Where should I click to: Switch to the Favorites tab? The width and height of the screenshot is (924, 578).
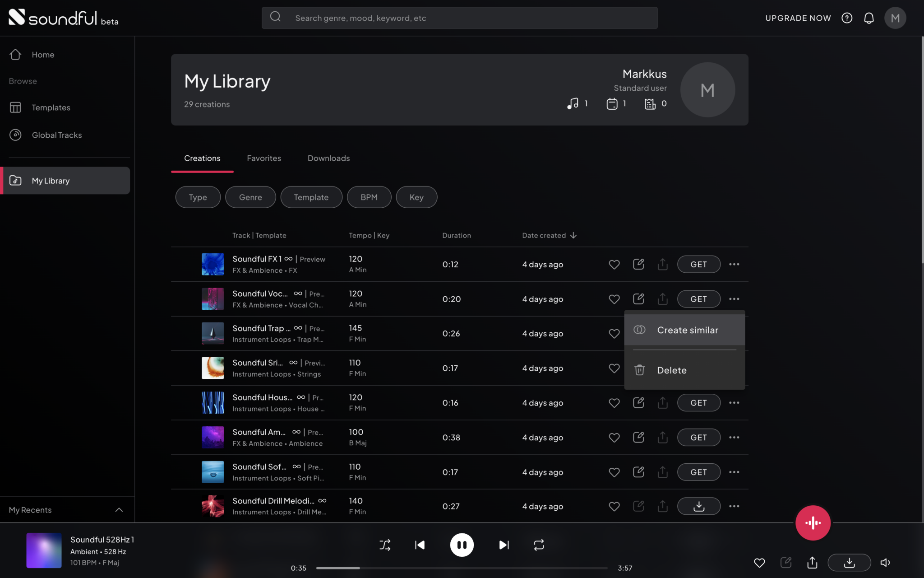[264, 158]
